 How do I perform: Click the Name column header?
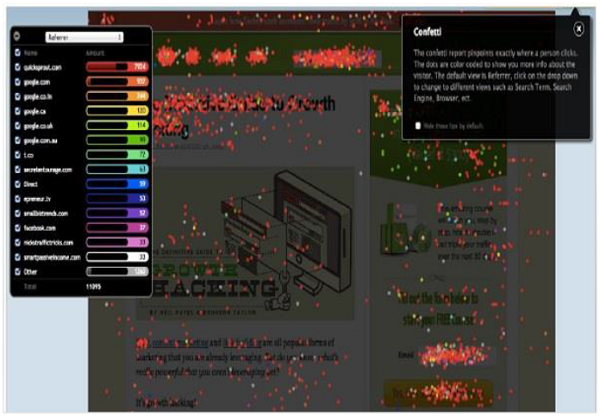29,53
